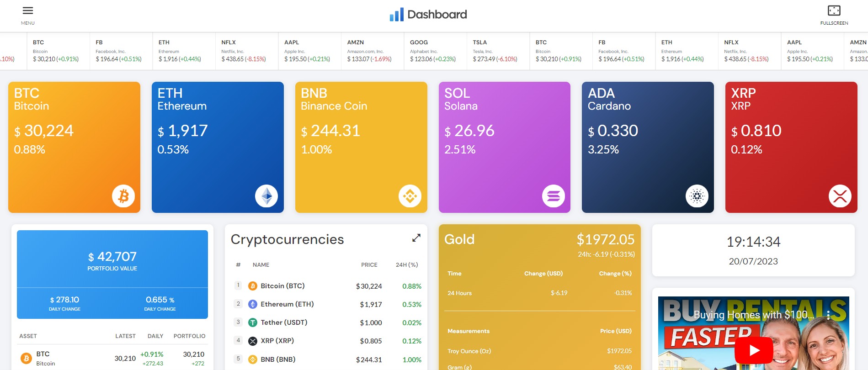Click Ethereum (ETH) name in table
The image size is (868, 370).
pyautogui.click(x=287, y=304)
